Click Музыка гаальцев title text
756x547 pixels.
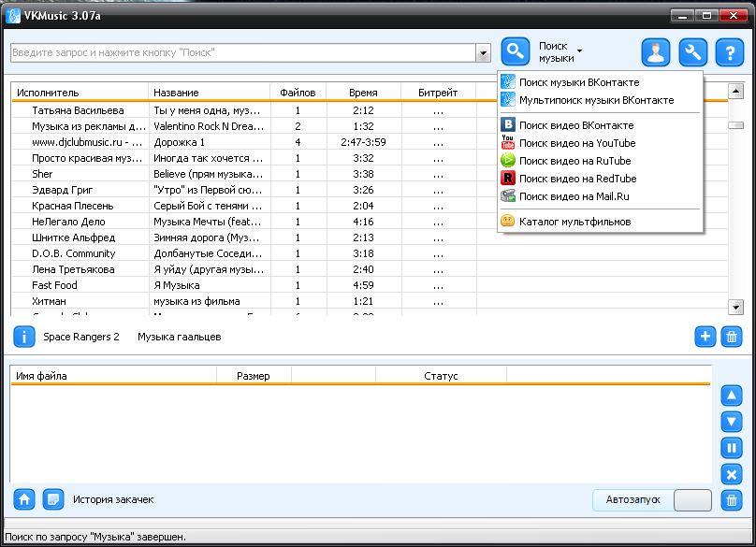180,337
